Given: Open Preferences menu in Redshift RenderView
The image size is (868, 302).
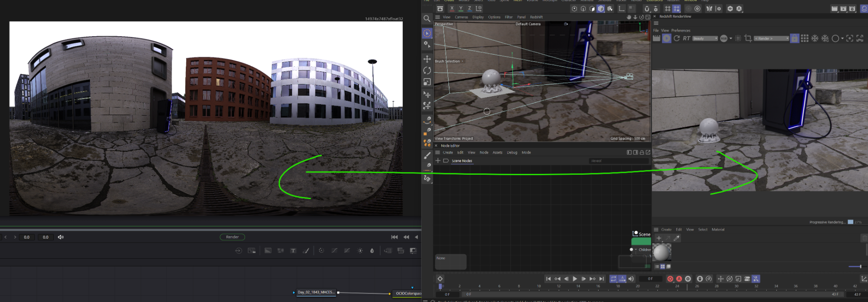Looking at the screenshot, I should [680, 31].
